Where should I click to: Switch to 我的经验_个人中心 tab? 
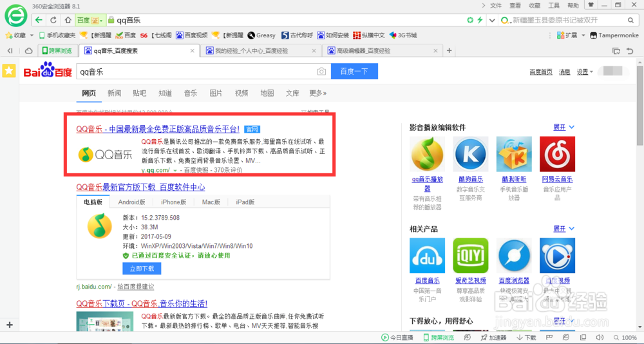(x=261, y=50)
